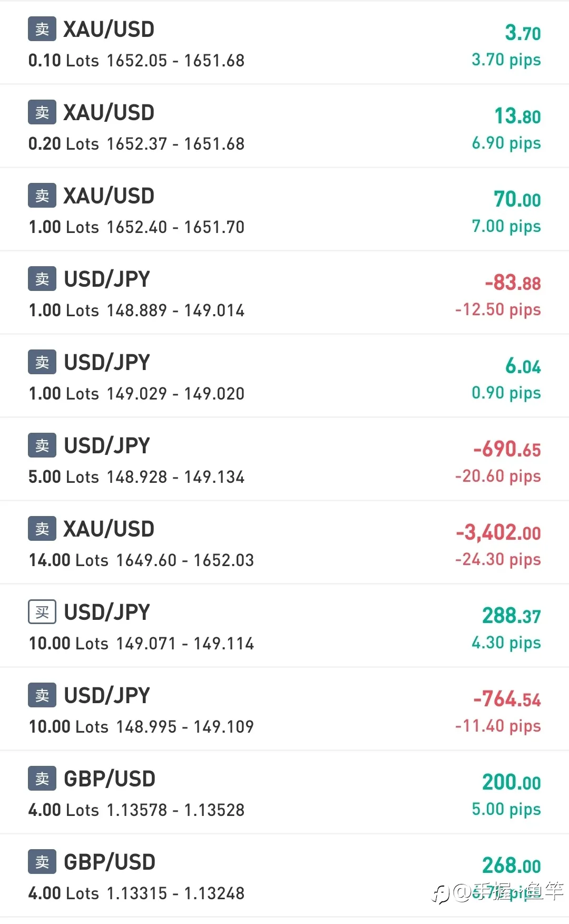Click the sell badge on the GBP/USD 1.13578 trade
This screenshot has width=569, height=924.
coord(42,779)
